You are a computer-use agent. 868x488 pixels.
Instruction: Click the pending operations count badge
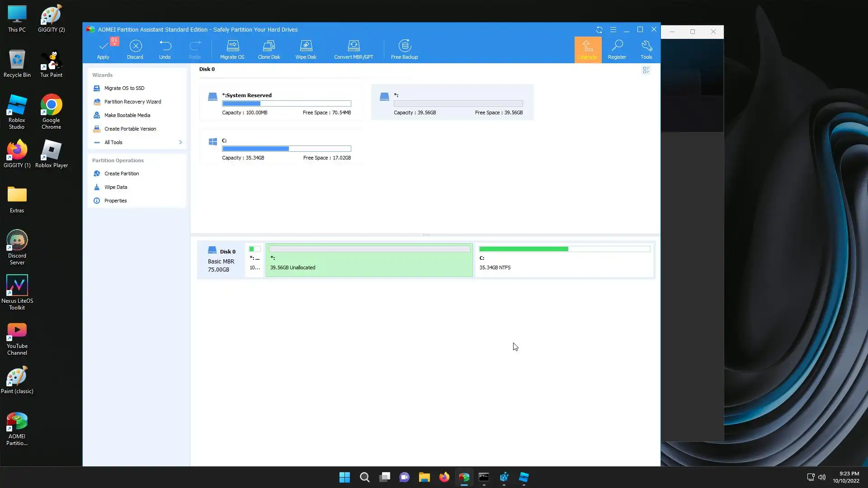pyautogui.click(x=114, y=41)
